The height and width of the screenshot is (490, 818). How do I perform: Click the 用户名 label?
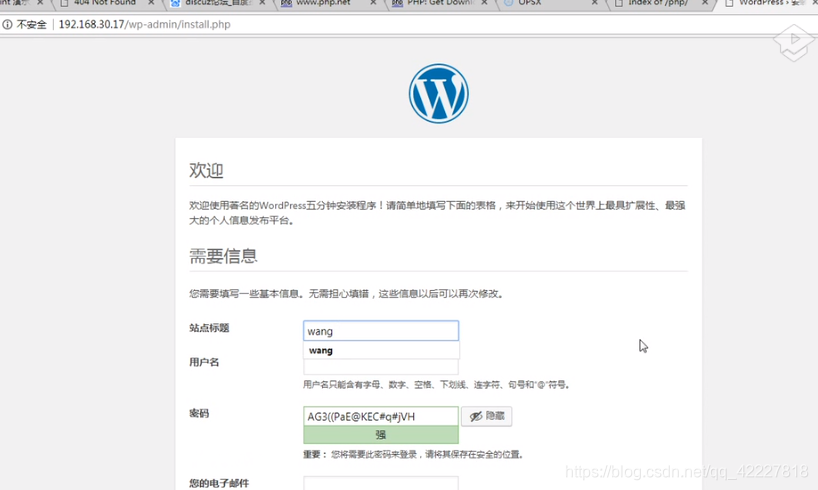coord(204,362)
